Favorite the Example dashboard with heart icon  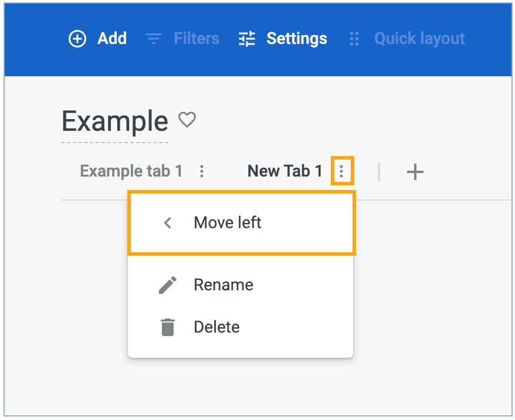pyautogui.click(x=187, y=120)
